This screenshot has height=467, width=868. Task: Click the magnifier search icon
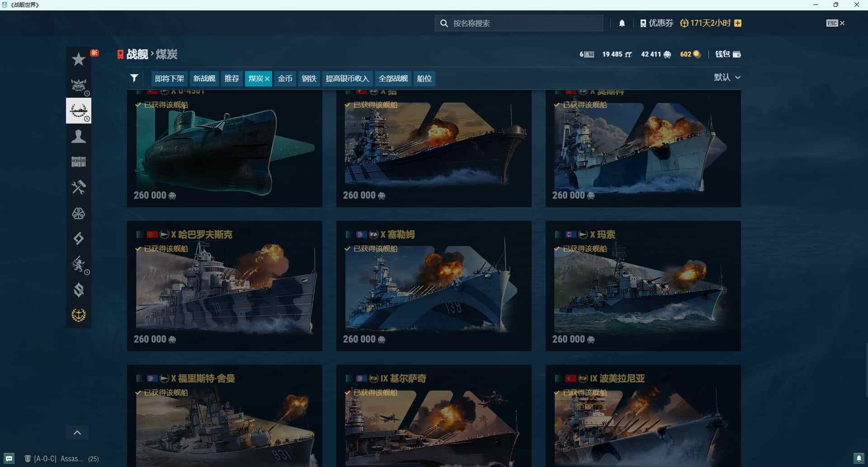pyautogui.click(x=444, y=23)
